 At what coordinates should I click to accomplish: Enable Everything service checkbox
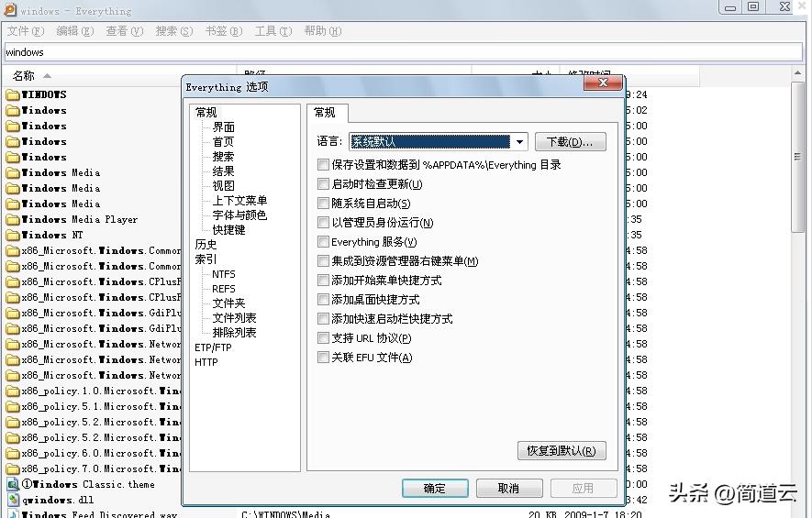[323, 242]
